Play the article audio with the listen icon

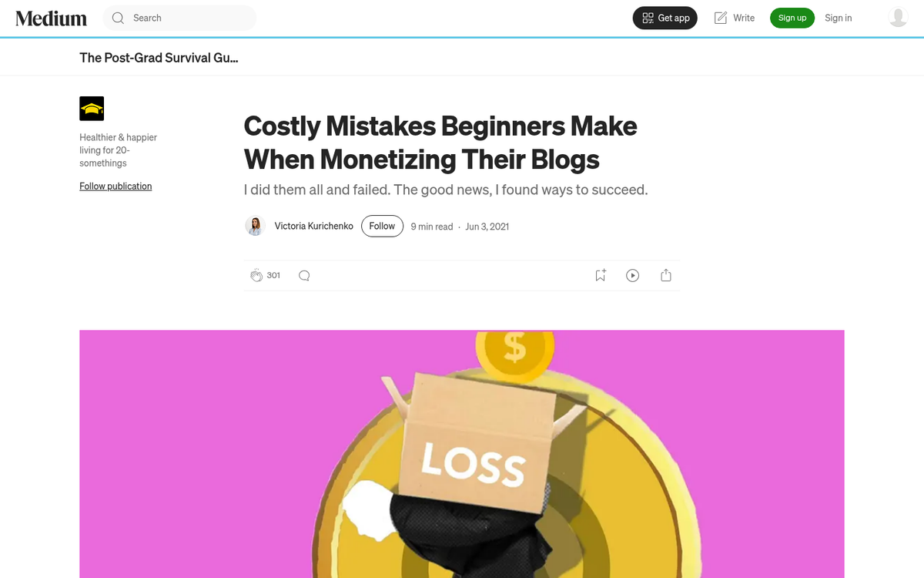[633, 275]
